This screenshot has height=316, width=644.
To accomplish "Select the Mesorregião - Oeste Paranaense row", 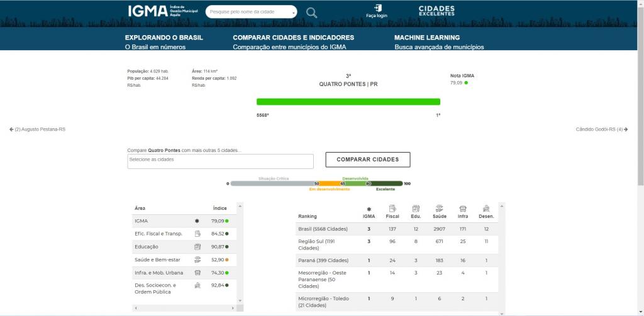I will (x=397, y=280).
